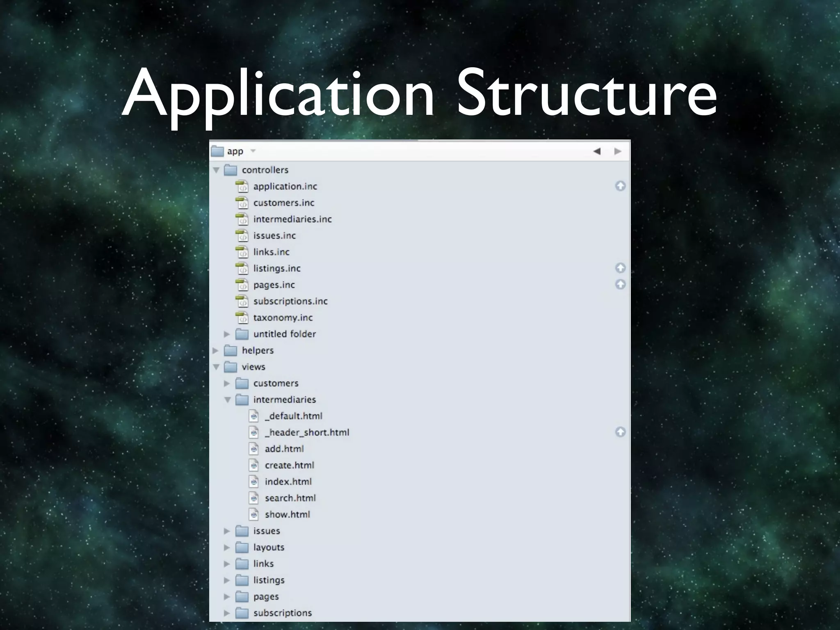The image size is (840, 630).
Task: Select the 'search.html' file name
Action: coord(290,498)
